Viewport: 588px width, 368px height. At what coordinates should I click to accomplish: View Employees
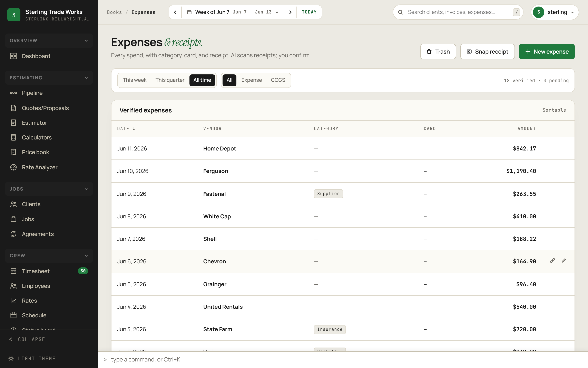click(x=49, y=286)
